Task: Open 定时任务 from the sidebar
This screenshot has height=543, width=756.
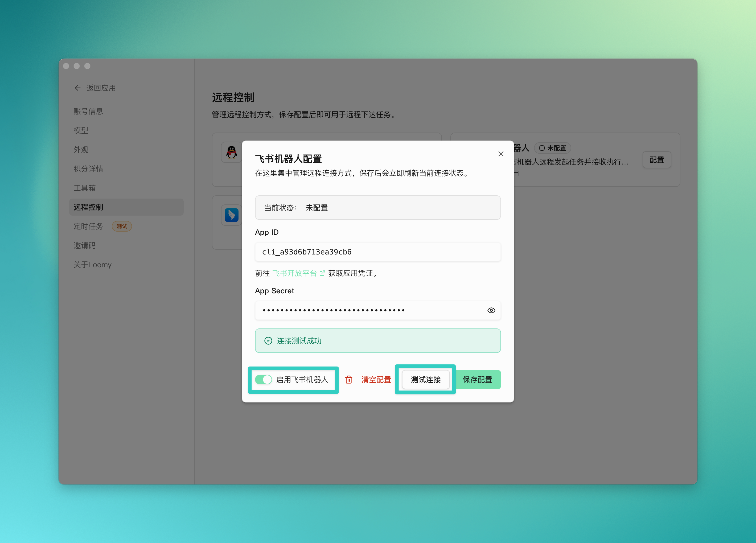Action: coord(88,226)
